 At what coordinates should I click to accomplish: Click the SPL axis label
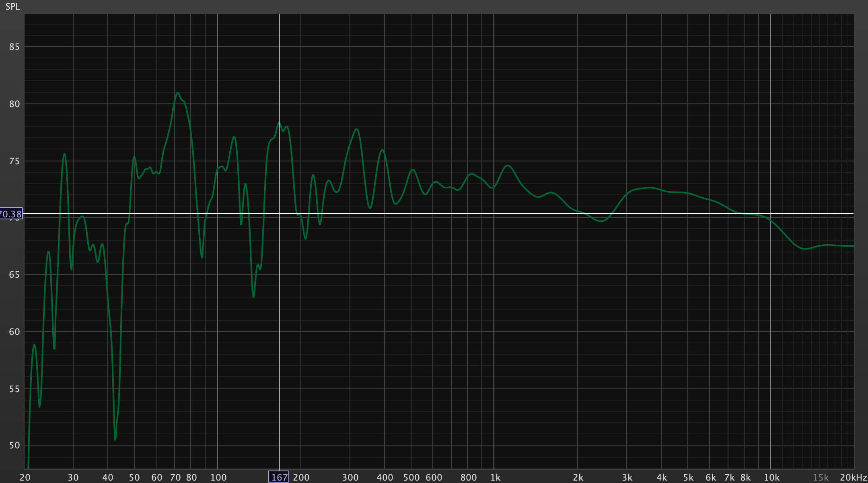(12, 7)
